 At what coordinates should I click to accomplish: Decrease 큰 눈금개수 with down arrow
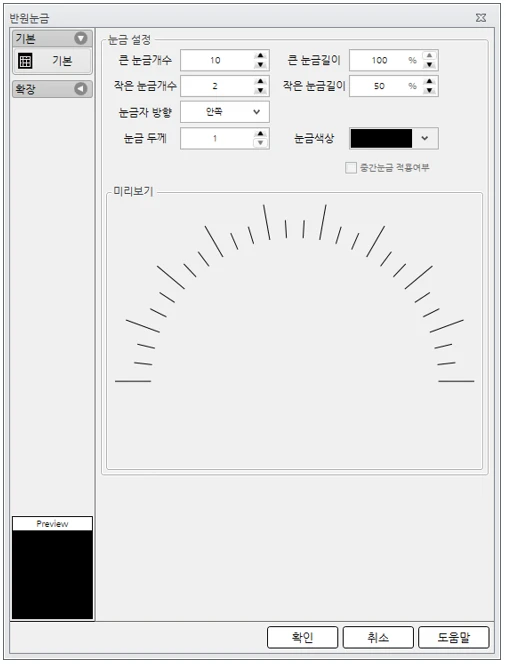click(260, 65)
